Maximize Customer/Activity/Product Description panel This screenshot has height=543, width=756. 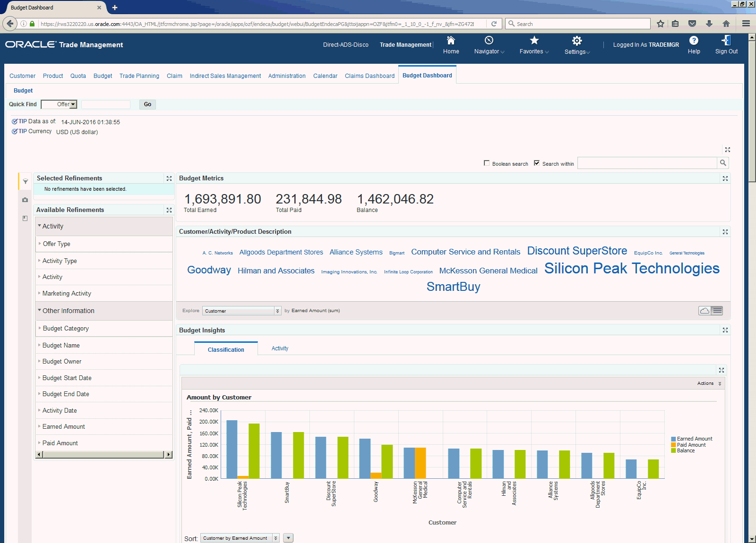click(x=725, y=232)
